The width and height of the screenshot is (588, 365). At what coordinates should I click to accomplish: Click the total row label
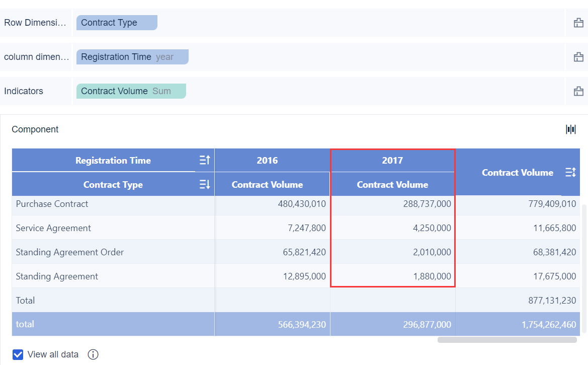pyautogui.click(x=25, y=324)
